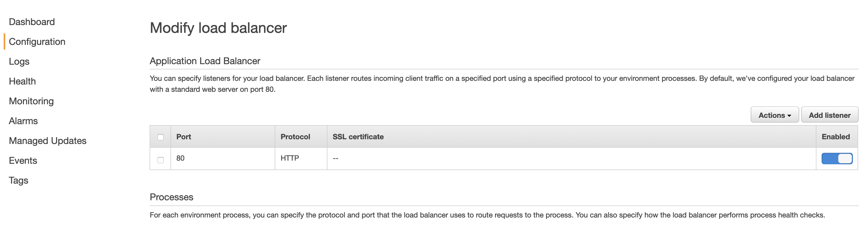Expand the Actions dropdown menu

point(774,115)
